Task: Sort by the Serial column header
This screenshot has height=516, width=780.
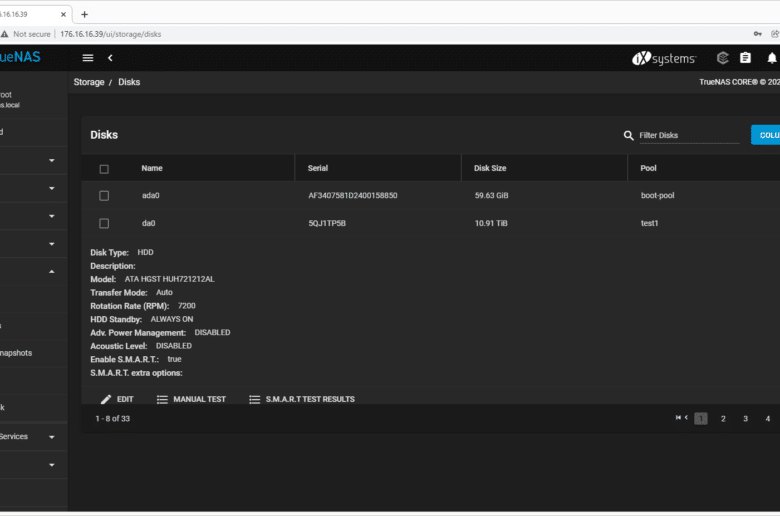Action: pyautogui.click(x=318, y=168)
